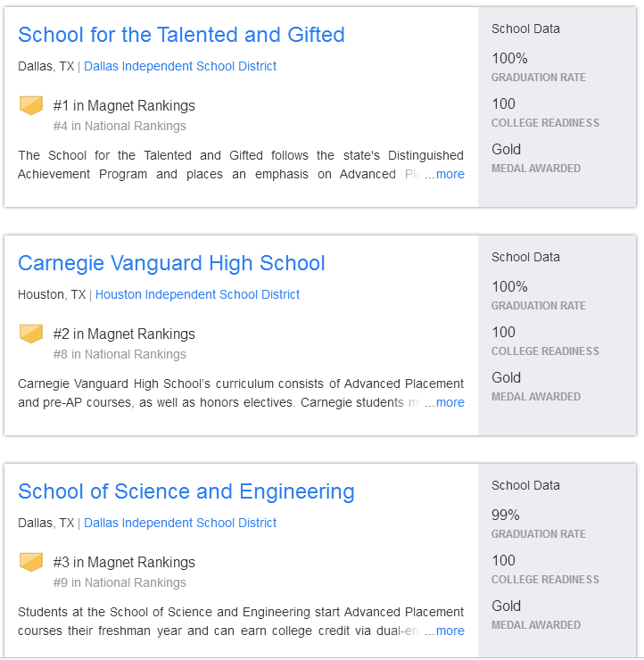Click the School Data heading in the first card
Screen dimensions: 644x660
click(x=525, y=29)
